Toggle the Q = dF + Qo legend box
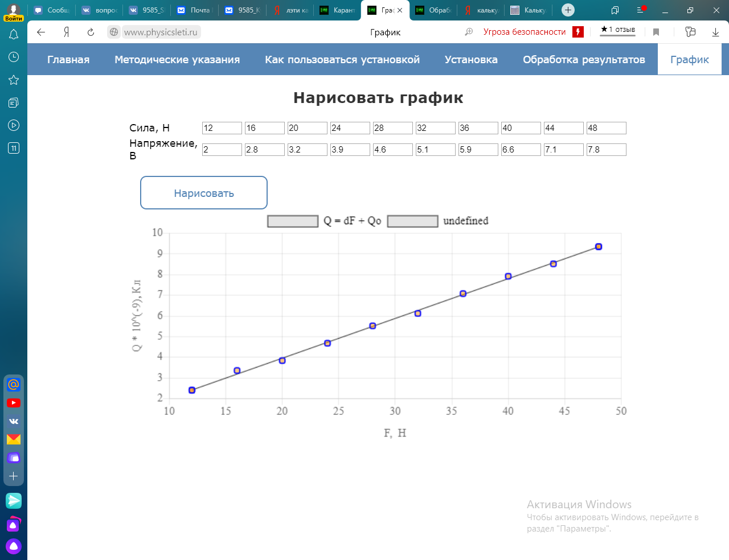Screen dimensions: 729x560 (293, 221)
